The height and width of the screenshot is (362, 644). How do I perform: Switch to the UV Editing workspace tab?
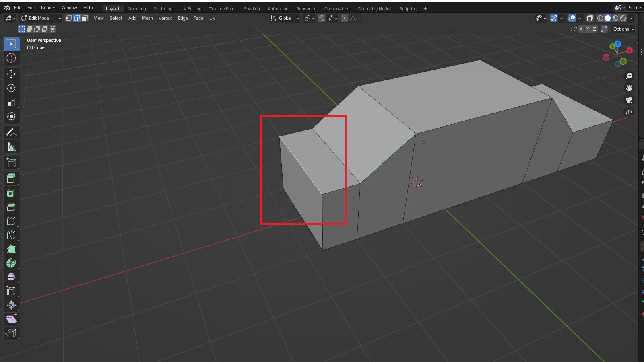point(191,9)
